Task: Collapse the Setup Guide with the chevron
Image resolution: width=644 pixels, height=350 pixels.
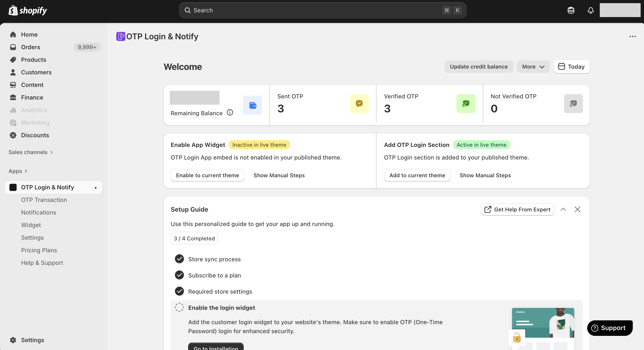Action: coord(563,209)
